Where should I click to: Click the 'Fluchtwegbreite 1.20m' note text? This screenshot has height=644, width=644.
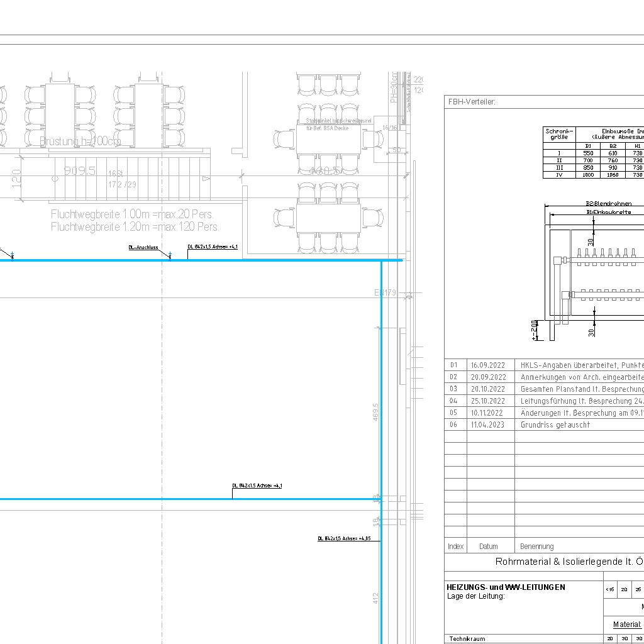coord(135,227)
